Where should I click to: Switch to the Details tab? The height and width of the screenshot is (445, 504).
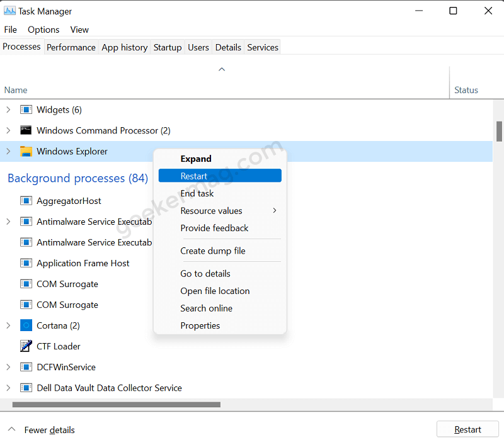click(228, 47)
